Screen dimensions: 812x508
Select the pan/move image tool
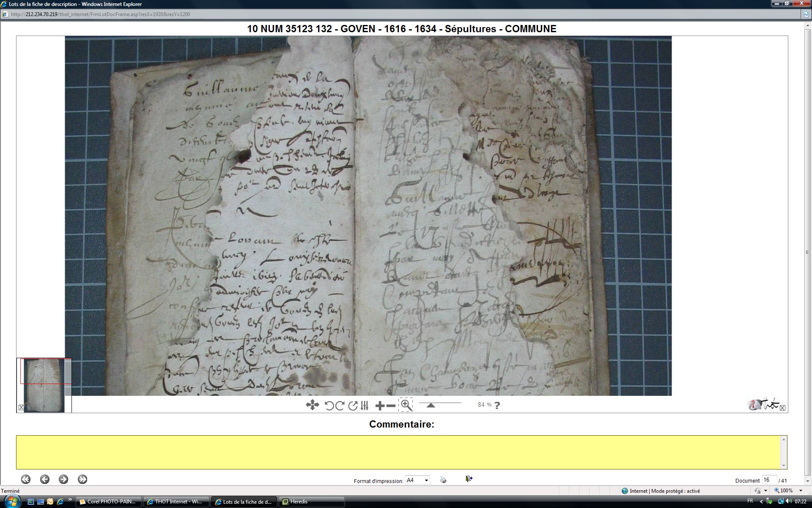pyautogui.click(x=312, y=405)
